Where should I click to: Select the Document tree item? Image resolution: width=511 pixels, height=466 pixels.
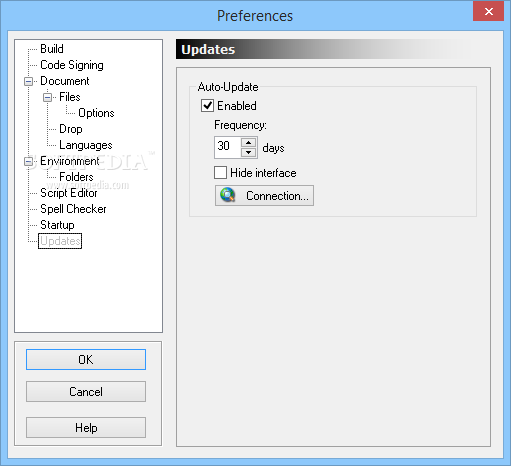click(65, 81)
